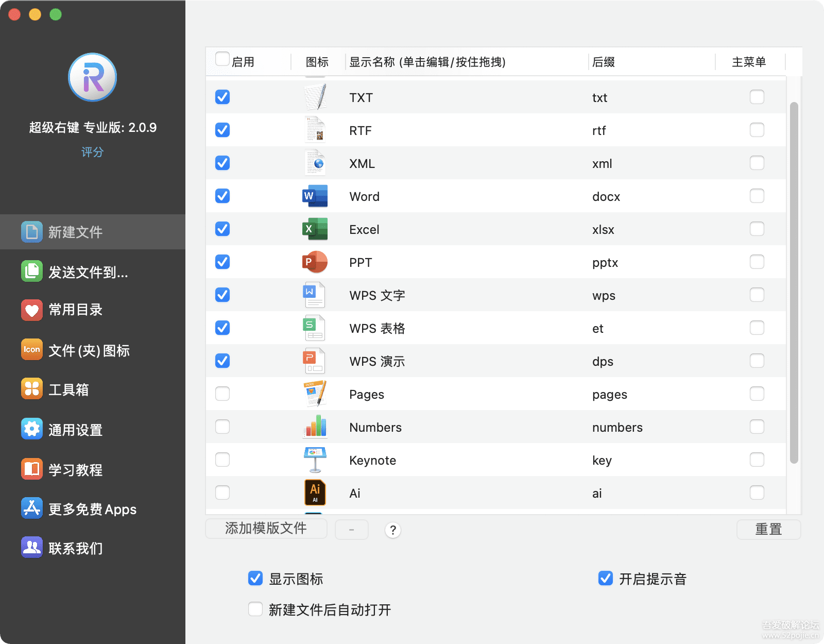
Task: Browse 更多免费Apps
Action: click(92, 509)
